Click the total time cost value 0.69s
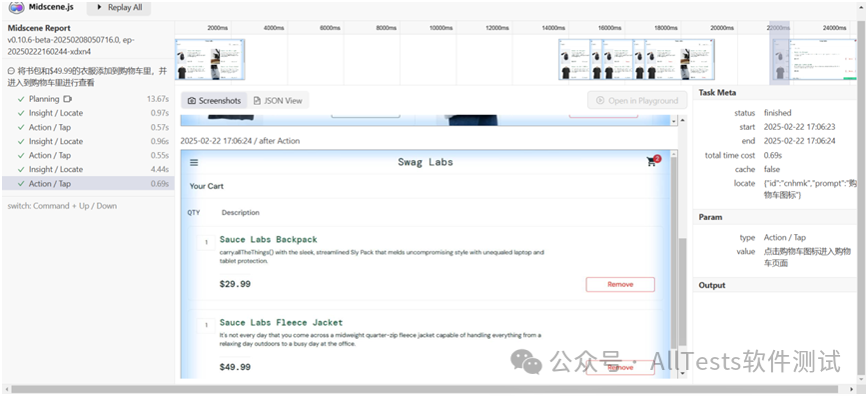 [774, 155]
